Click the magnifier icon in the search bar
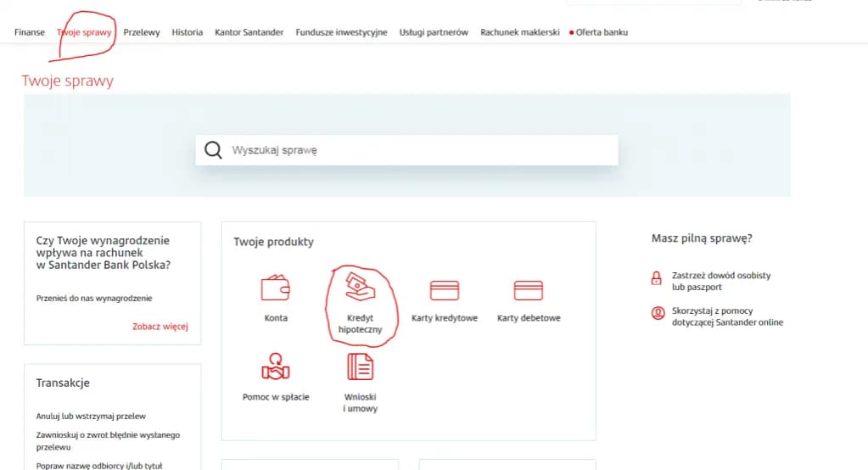This screenshot has width=868, height=470. pos(213,150)
